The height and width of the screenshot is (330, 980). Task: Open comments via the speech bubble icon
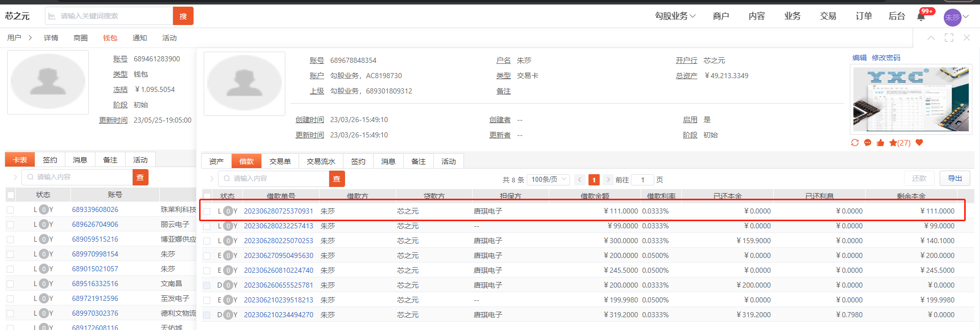(868, 143)
